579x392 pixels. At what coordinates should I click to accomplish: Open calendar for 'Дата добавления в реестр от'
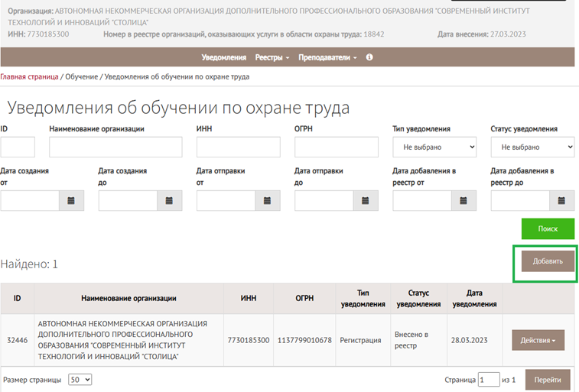coord(463,200)
